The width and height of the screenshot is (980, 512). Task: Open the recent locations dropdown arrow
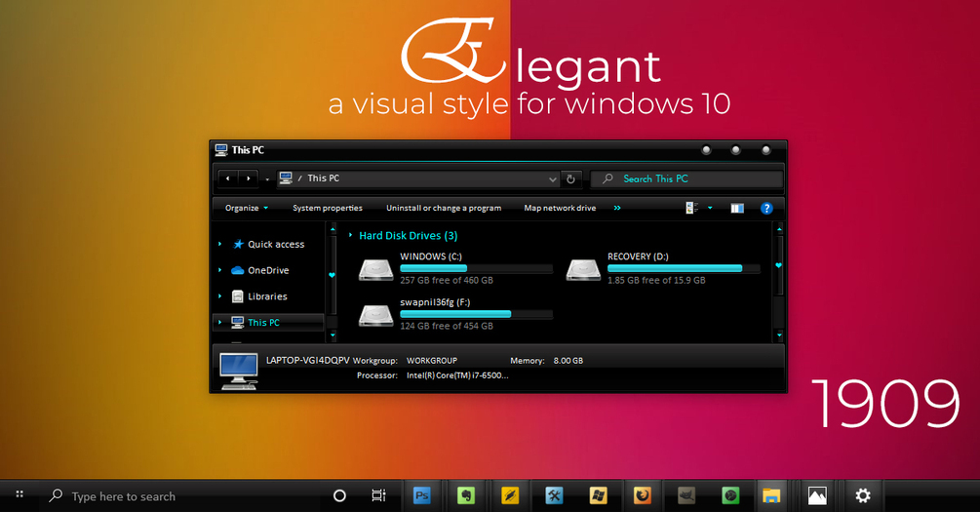point(267,179)
